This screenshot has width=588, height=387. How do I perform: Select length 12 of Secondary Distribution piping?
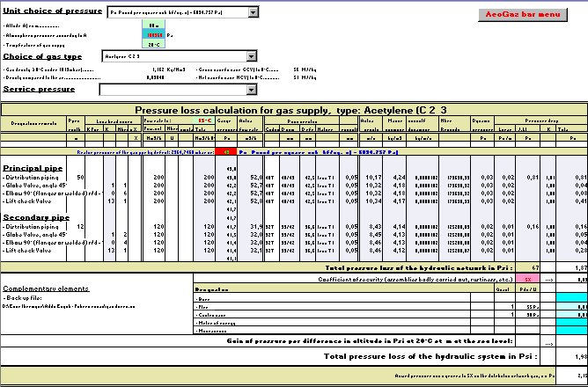(x=76, y=227)
